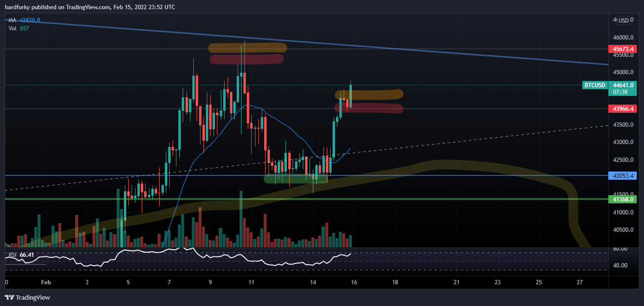The height and width of the screenshot is (306, 644).
Task: Click the 7 date label on time axis
Action: pyautogui.click(x=169, y=282)
